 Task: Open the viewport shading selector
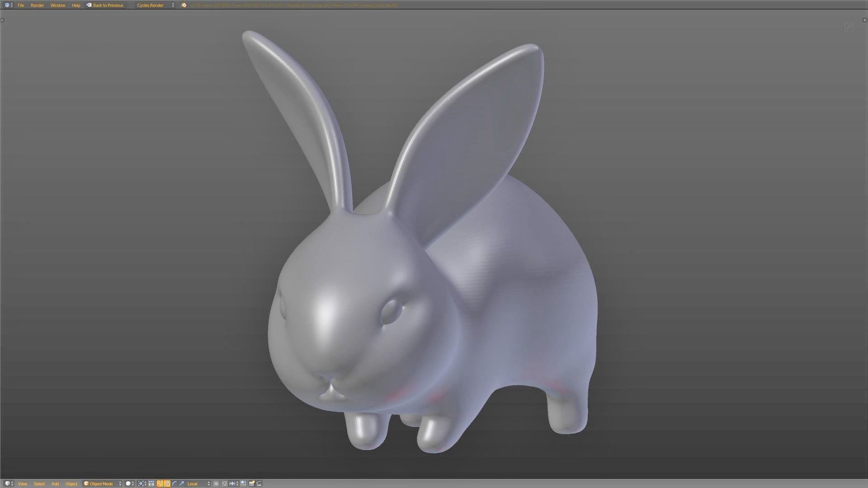130,483
